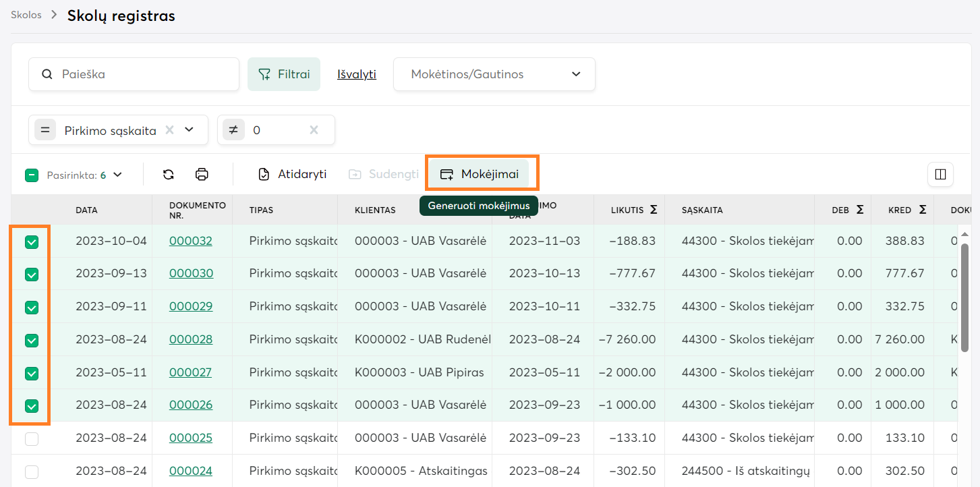
Task: Click the Mokėjimai toolbar button
Action: 480,174
